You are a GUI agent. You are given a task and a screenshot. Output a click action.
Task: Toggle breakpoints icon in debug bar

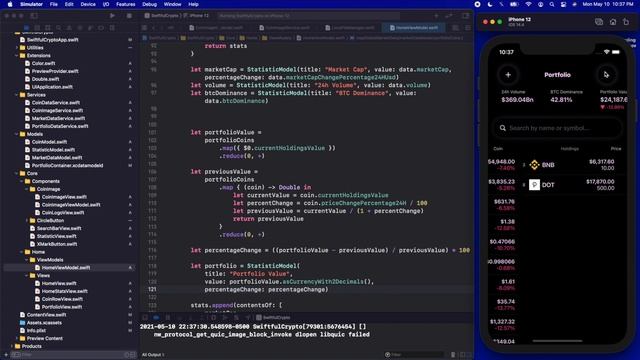point(156,318)
